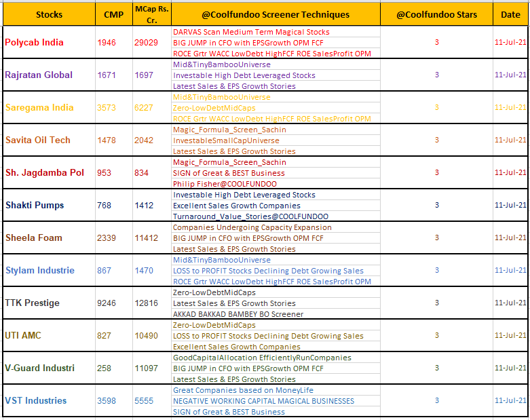
Task: Select market cap value 1412
Action: (152, 206)
